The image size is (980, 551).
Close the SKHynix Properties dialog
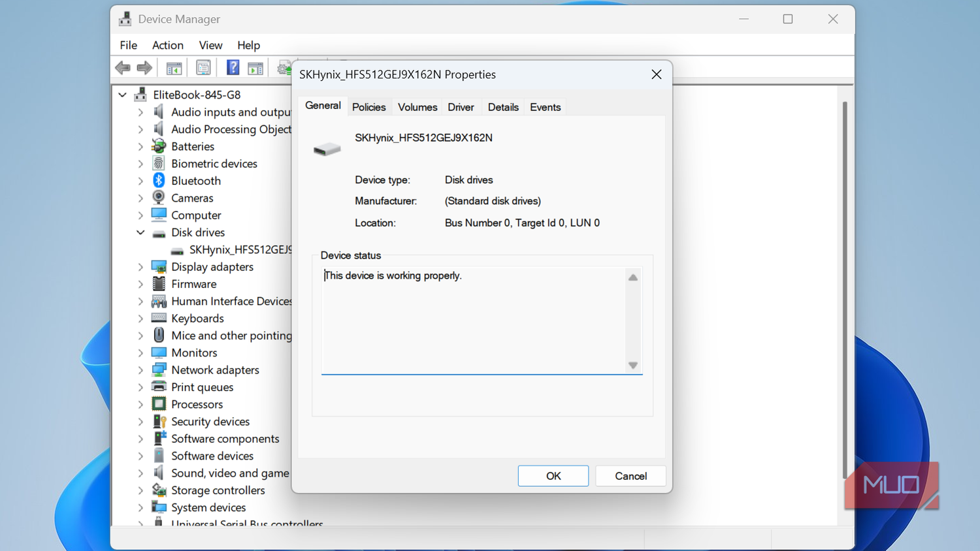(x=657, y=74)
